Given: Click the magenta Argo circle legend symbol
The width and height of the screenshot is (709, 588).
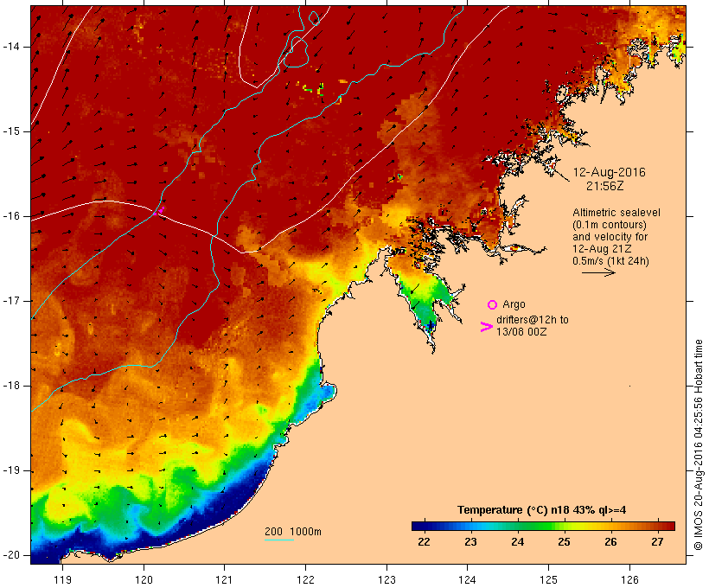Looking at the screenshot, I should [x=492, y=304].
